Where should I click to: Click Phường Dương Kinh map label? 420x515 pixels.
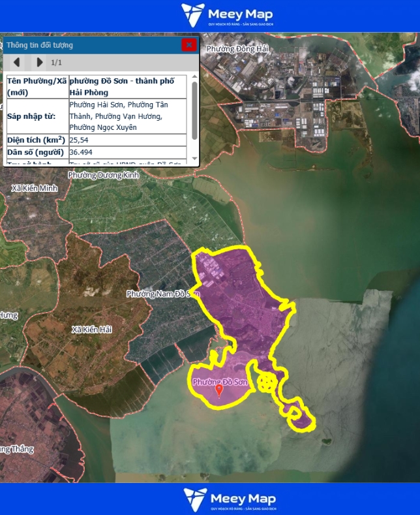pyautogui.click(x=104, y=175)
